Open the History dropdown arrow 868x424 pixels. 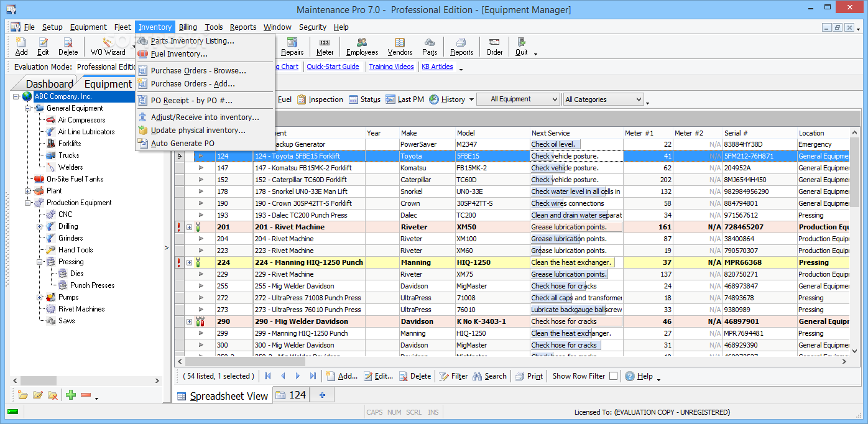pyautogui.click(x=471, y=99)
